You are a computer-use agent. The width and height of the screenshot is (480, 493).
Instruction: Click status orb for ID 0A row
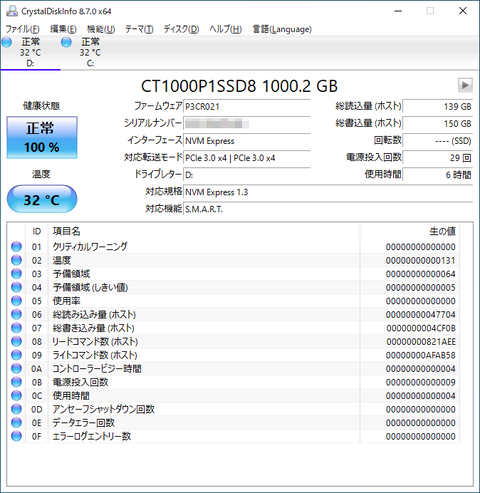pyautogui.click(x=16, y=368)
